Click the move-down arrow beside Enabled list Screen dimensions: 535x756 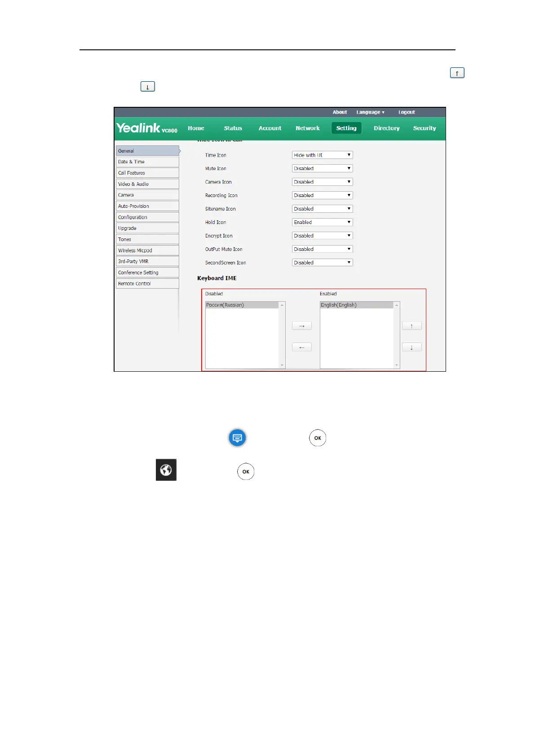click(411, 347)
